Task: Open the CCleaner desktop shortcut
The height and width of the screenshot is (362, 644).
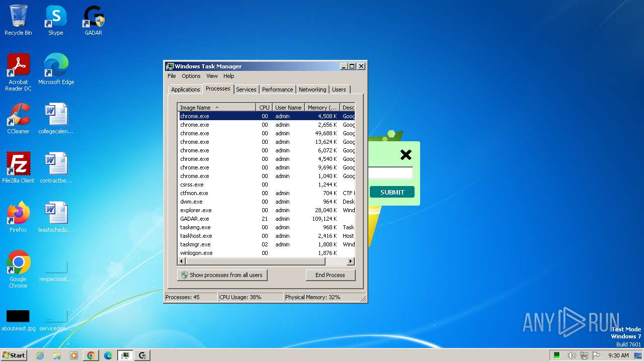Action: pyautogui.click(x=18, y=119)
